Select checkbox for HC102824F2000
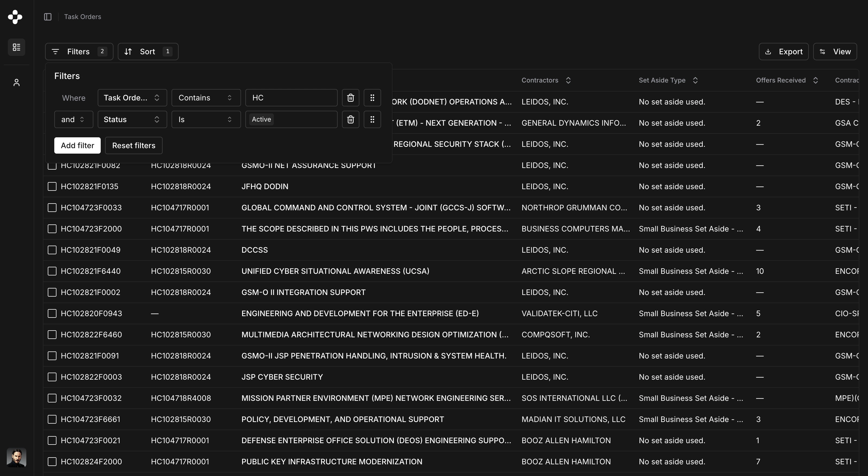This screenshot has width=868, height=476. pyautogui.click(x=52, y=462)
